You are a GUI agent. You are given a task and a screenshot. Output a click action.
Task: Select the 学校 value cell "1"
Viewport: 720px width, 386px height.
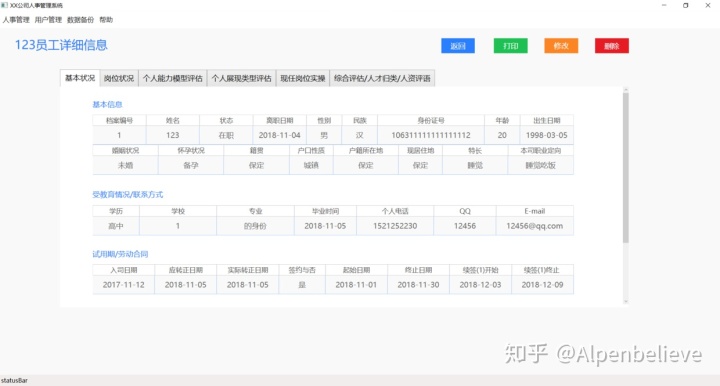(178, 226)
